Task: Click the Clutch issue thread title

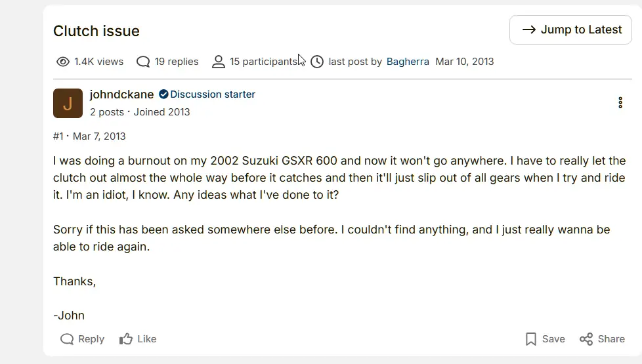Action: pos(96,31)
